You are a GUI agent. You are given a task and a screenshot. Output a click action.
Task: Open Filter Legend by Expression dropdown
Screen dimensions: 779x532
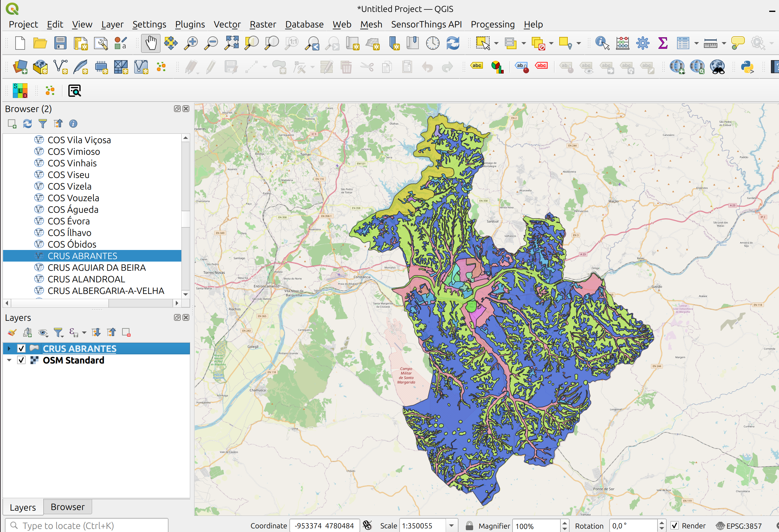[84, 332]
